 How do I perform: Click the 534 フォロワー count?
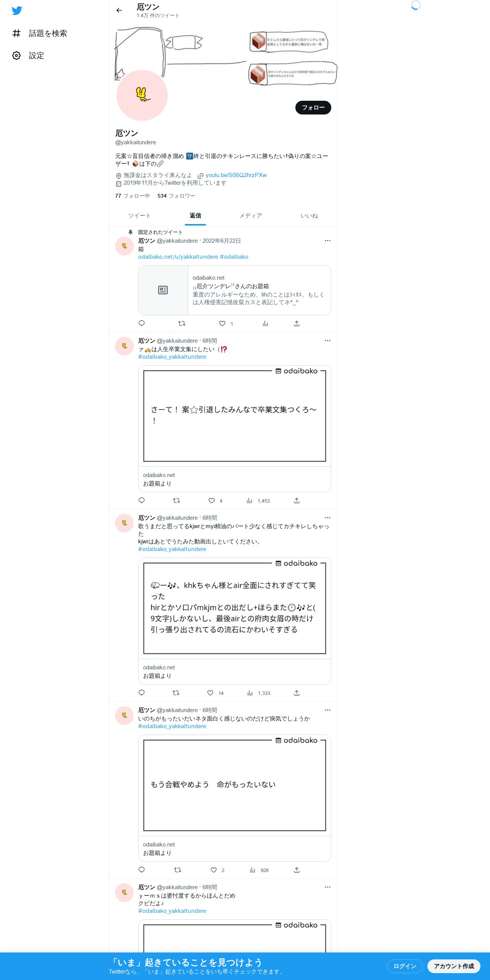click(x=176, y=196)
